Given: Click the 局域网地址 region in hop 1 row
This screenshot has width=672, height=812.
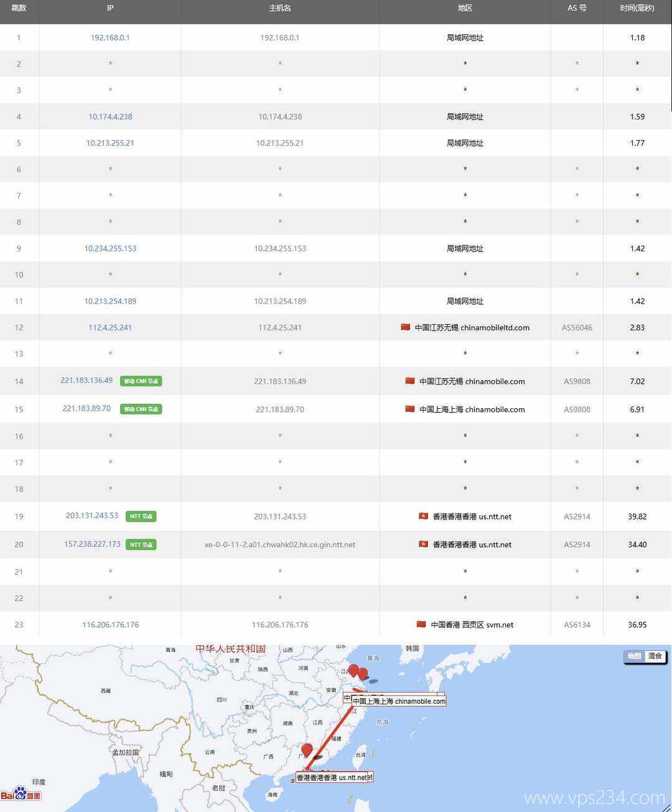Looking at the screenshot, I should click(465, 37).
